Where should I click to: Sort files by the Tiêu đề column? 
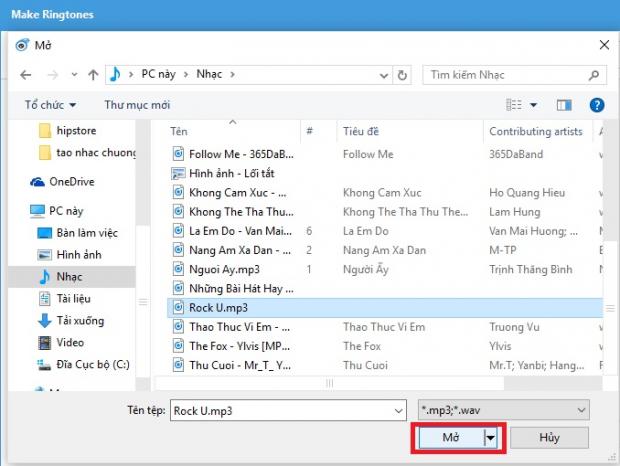click(360, 131)
